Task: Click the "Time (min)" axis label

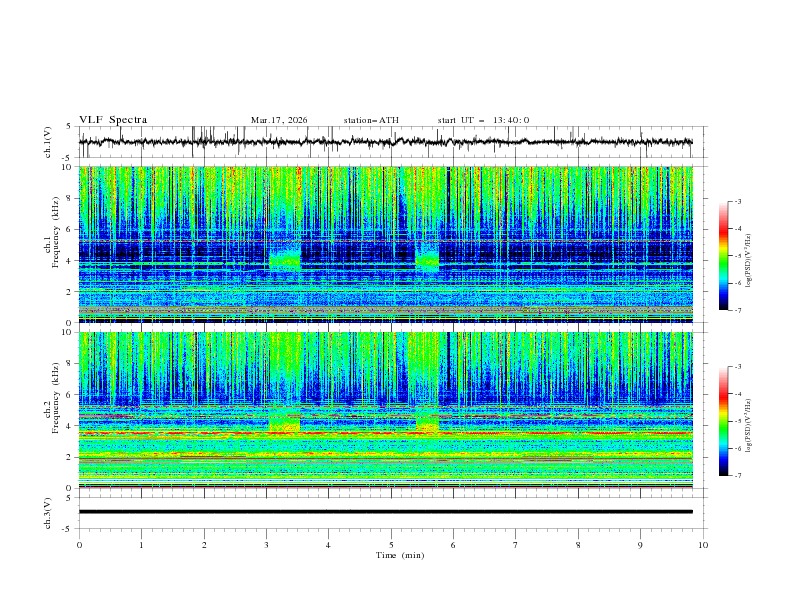Action: 400,555
